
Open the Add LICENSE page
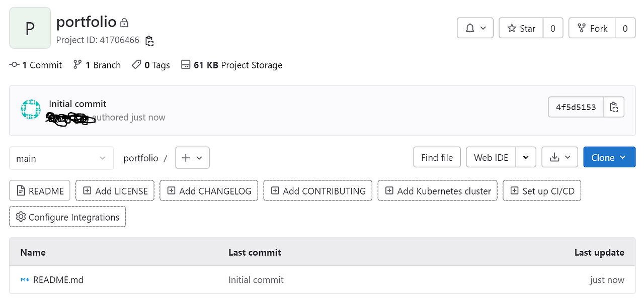pos(115,190)
